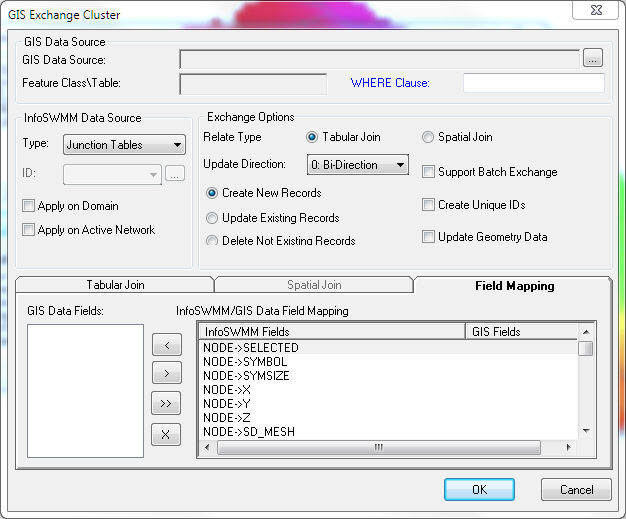626x519 pixels.
Task: Open the ID browse ellipsis button
Action: point(175,174)
